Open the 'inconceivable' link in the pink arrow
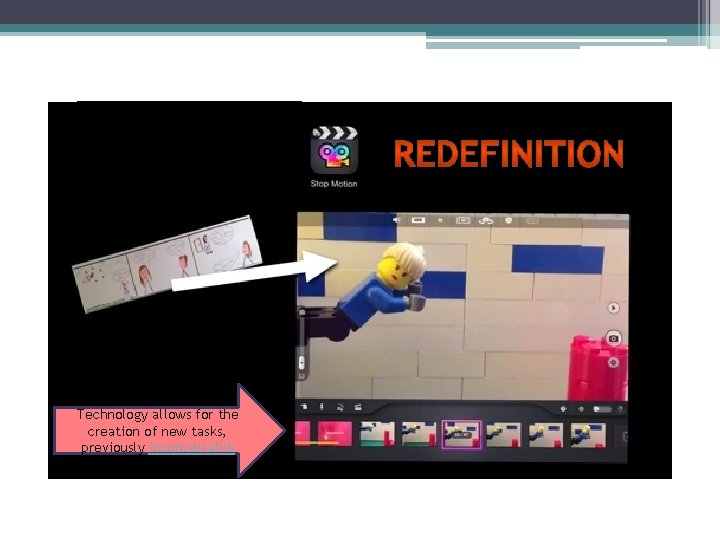The height and width of the screenshot is (540, 720). [192, 447]
